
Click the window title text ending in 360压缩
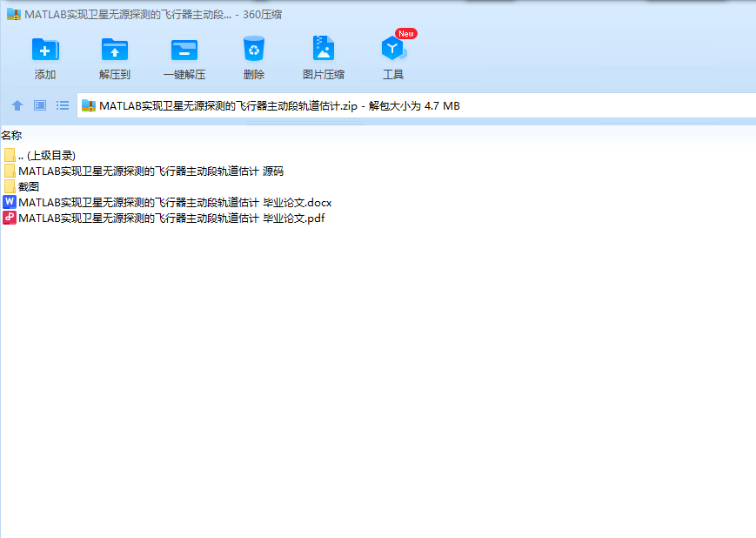pyautogui.click(x=153, y=15)
